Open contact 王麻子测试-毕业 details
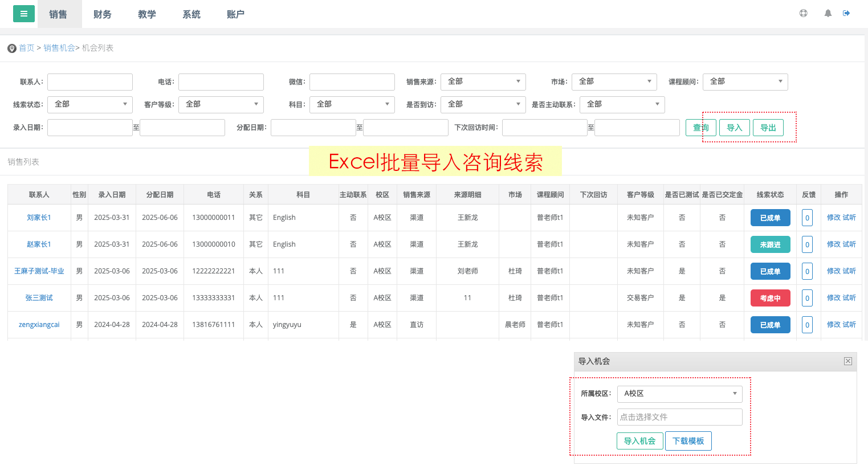The width and height of the screenshot is (868, 474). pos(39,271)
